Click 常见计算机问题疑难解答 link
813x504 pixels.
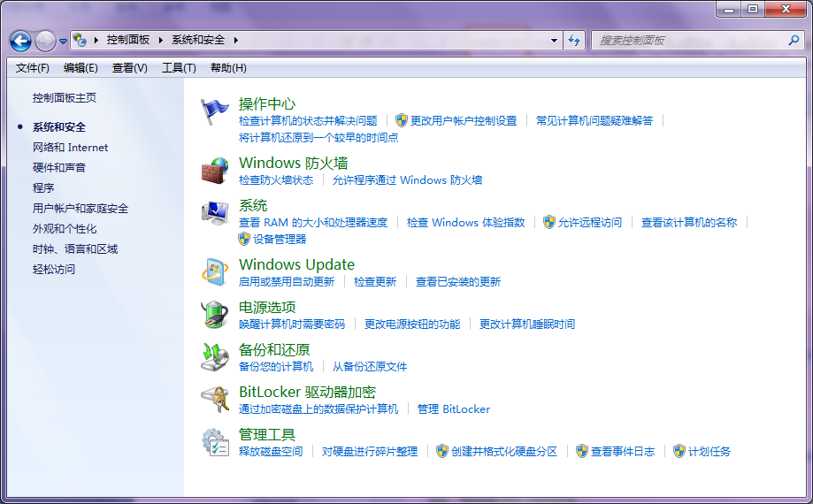point(594,120)
